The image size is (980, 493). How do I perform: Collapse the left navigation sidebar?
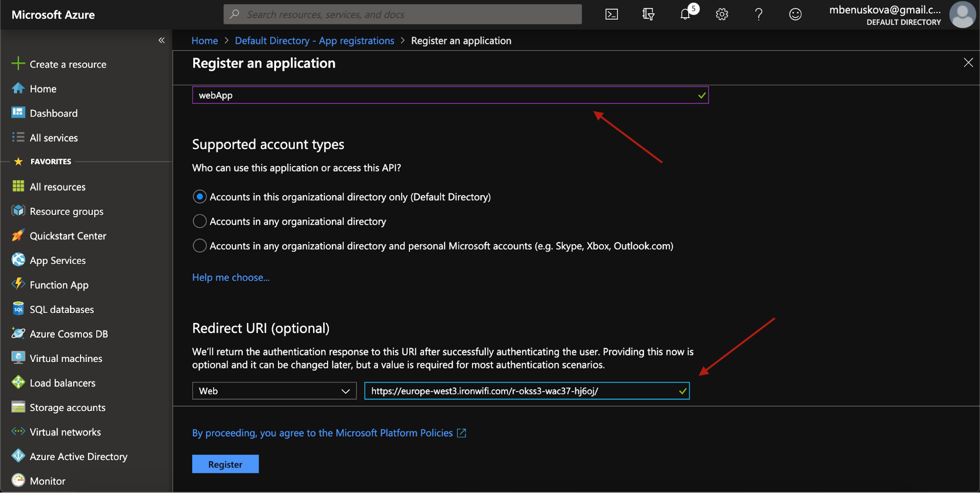[x=161, y=40]
